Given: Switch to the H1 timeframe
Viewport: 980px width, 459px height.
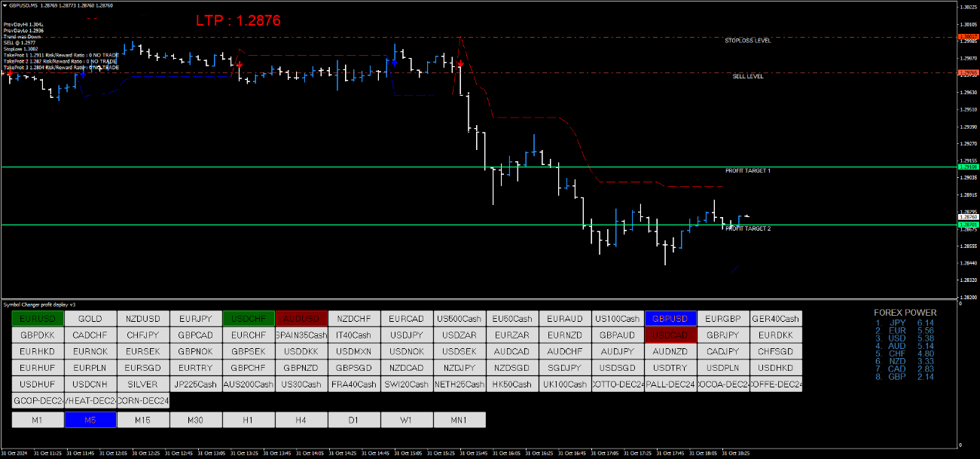Looking at the screenshot, I should pos(249,420).
